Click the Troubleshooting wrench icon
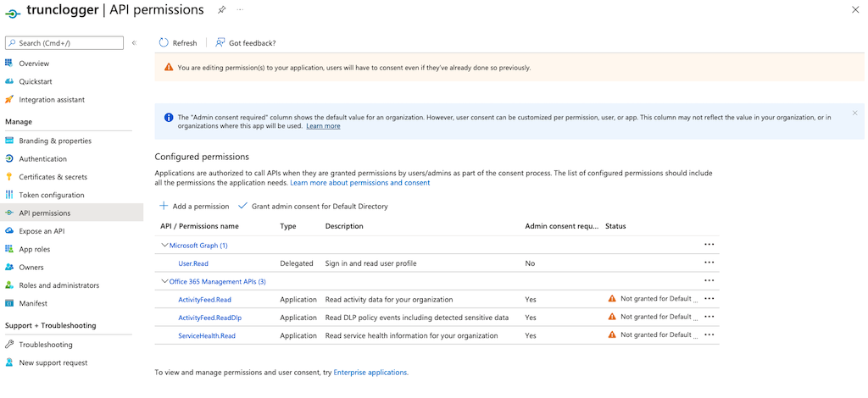The height and width of the screenshot is (398, 868). (x=8, y=345)
